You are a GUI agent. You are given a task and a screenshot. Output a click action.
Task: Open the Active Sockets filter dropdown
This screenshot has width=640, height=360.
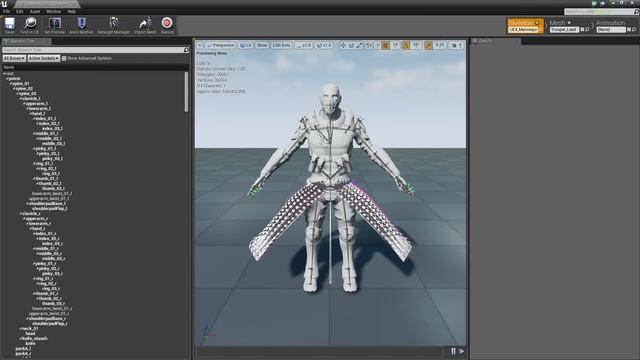click(44, 58)
